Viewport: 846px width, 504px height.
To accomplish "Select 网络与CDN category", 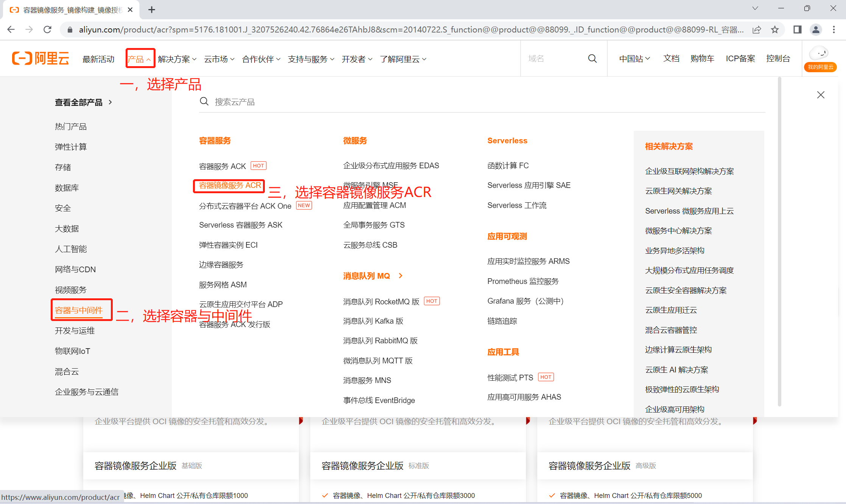I will click(75, 269).
